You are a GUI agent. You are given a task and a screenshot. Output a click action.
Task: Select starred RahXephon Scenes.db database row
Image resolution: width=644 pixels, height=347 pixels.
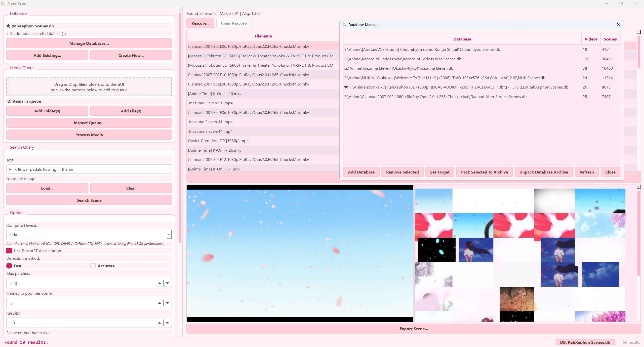pyautogui.click(x=481, y=87)
